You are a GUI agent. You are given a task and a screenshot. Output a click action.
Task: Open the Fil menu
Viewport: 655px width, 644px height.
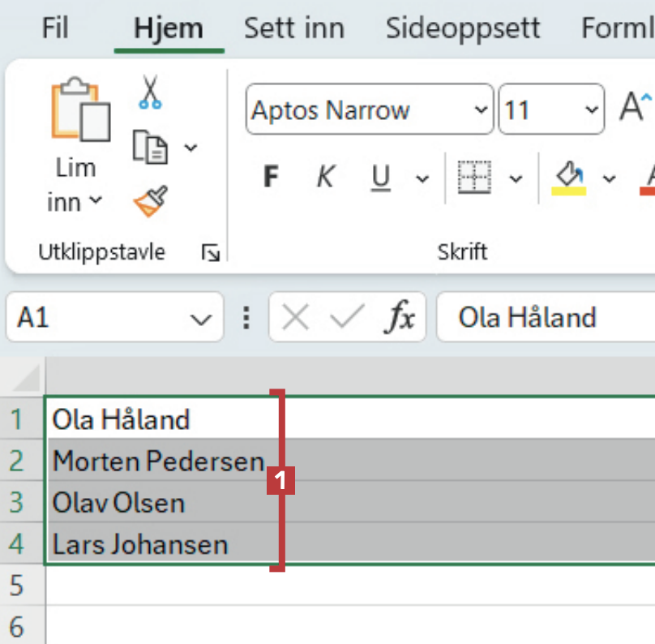(55, 28)
